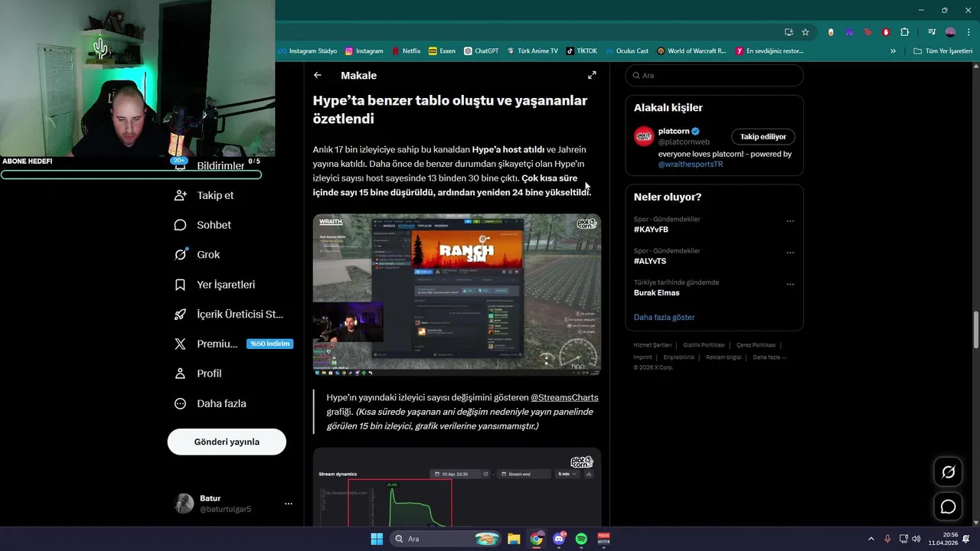Screen dimensions: 980x551
Task: Click the Erişilebilirlik footer link
Action: (x=679, y=357)
